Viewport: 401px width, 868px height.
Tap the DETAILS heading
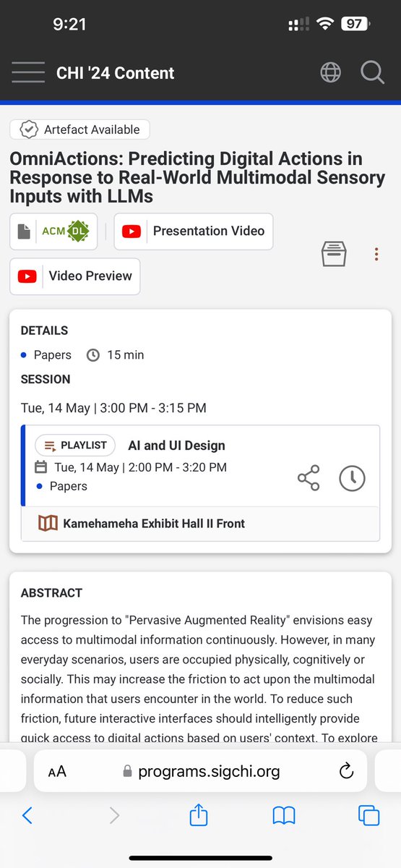coord(45,331)
